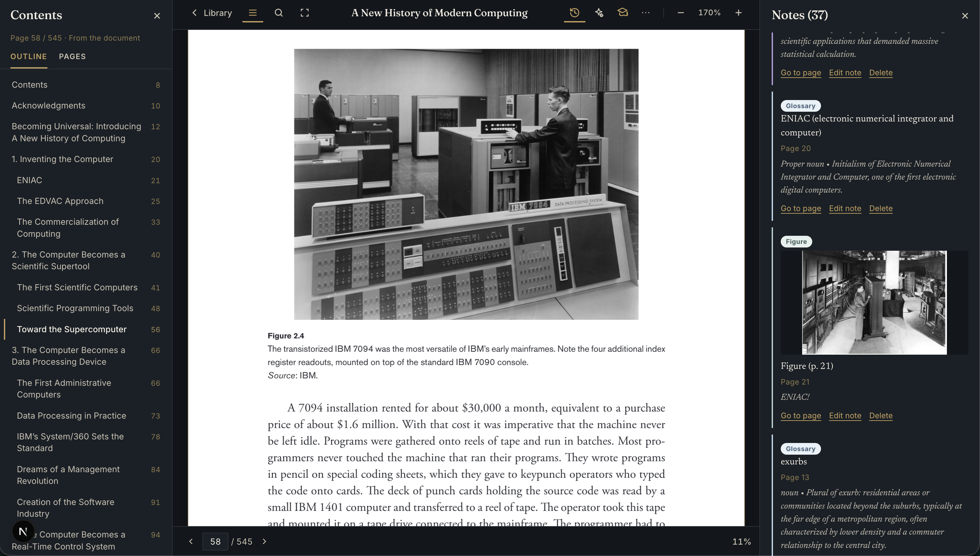Select Toward the Supercomputer section

coord(86,329)
